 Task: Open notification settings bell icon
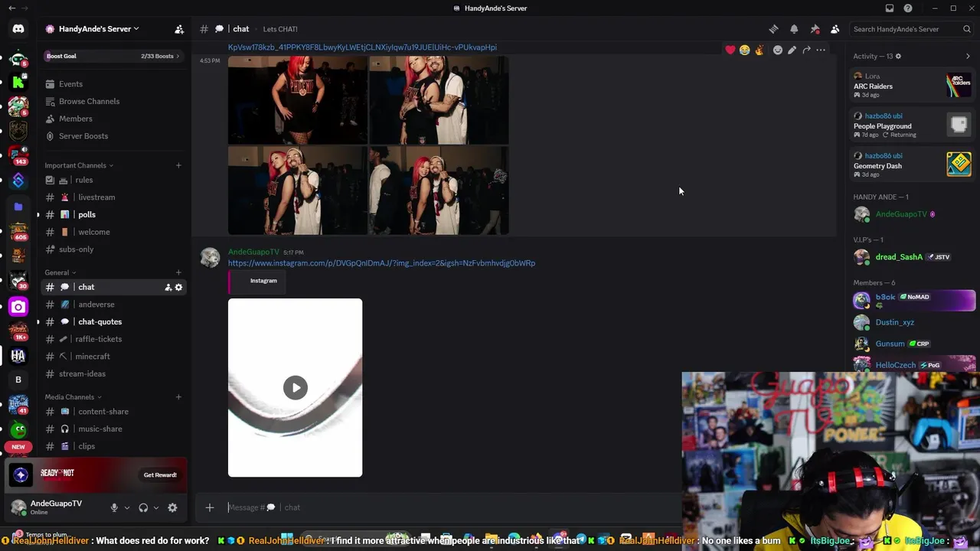(794, 29)
